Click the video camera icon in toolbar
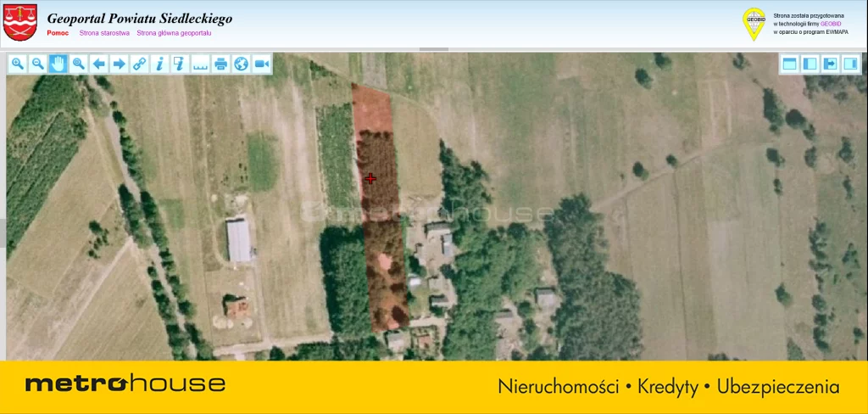This screenshot has width=868, height=414. click(x=261, y=64)
